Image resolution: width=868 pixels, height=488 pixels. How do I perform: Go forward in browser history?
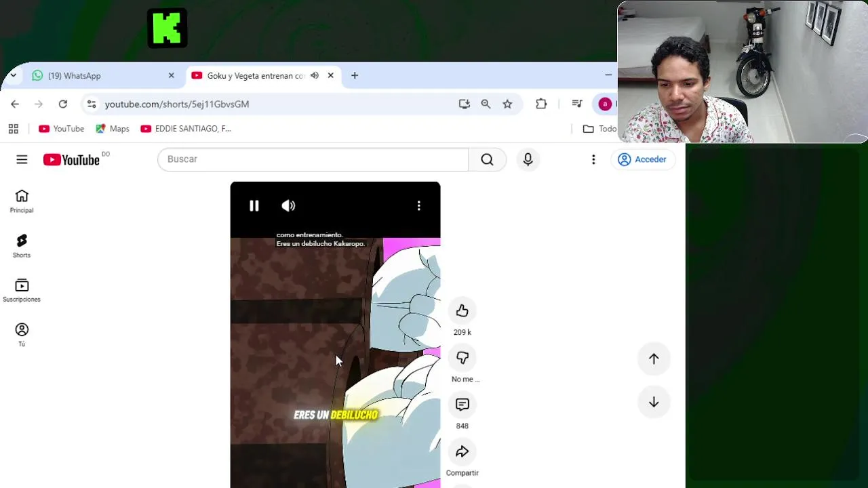point(39,104)
